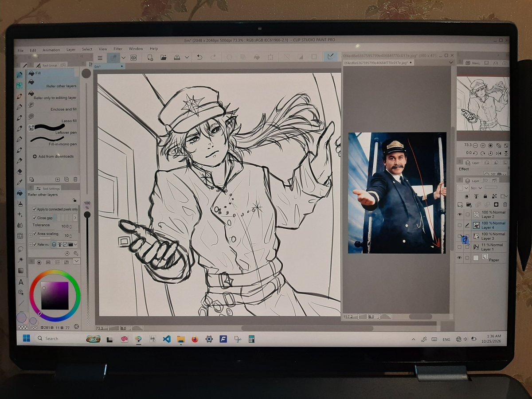
Task: Select the Figure line tool
Action: coord(21,303)
